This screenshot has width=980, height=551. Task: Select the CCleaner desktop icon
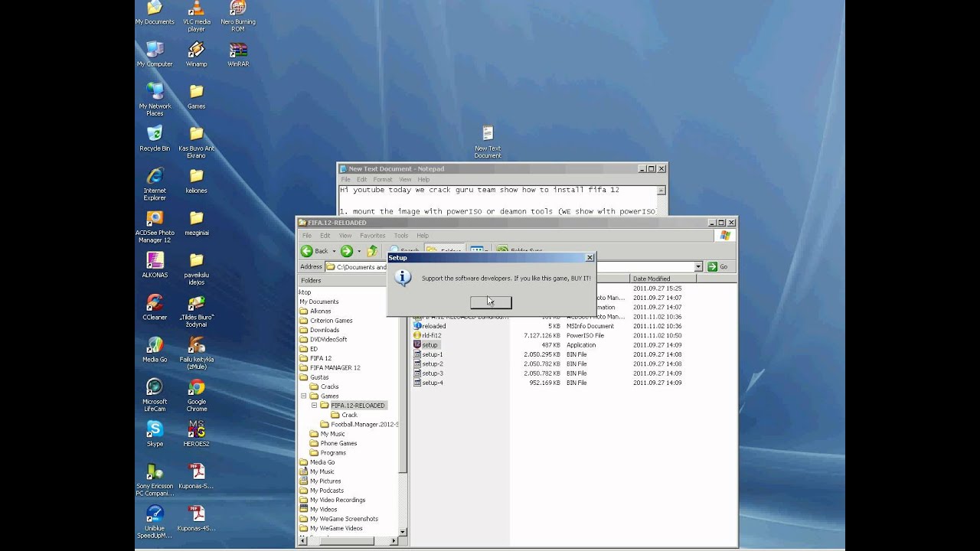pyautogui.click(x=155, y=307)
